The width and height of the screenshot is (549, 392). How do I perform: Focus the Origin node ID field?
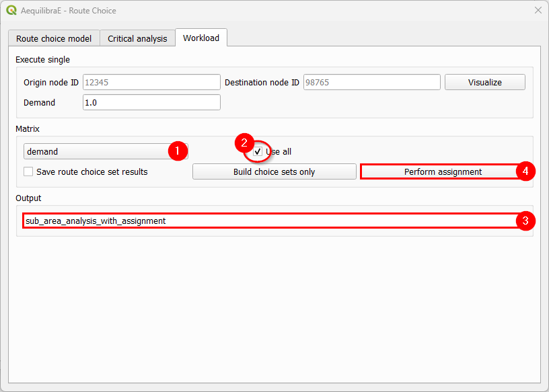(151, 82)
